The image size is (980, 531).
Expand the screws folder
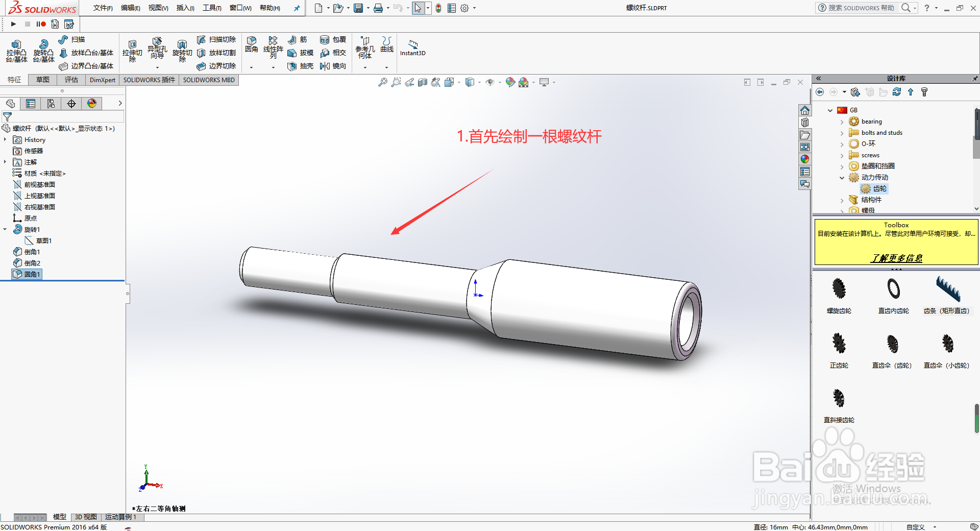tap(842, 156)
